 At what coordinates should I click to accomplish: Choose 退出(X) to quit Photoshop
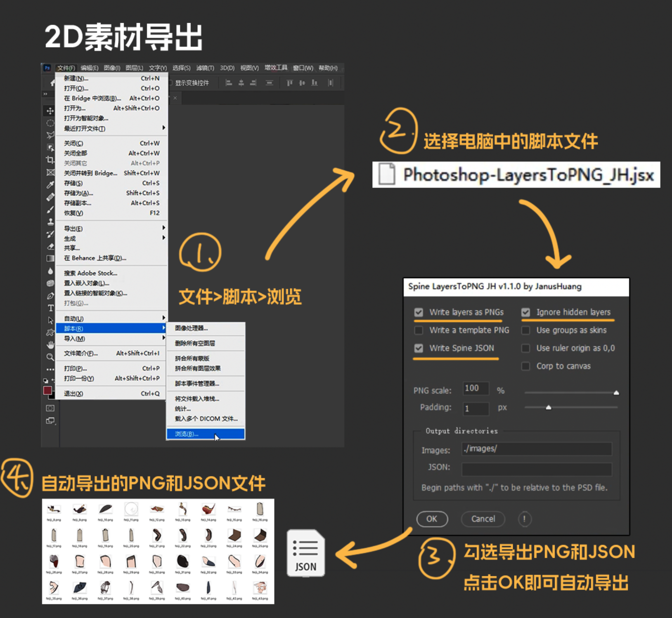111,393
